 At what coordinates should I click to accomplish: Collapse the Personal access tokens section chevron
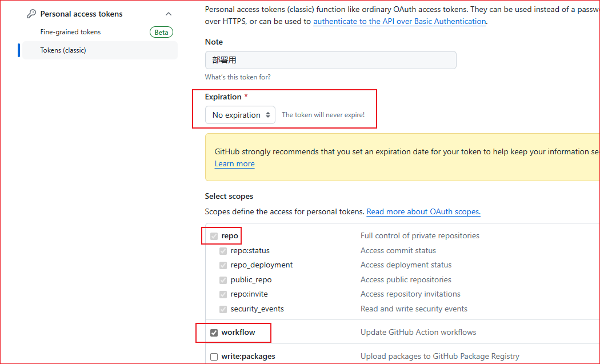click(168, 14)
